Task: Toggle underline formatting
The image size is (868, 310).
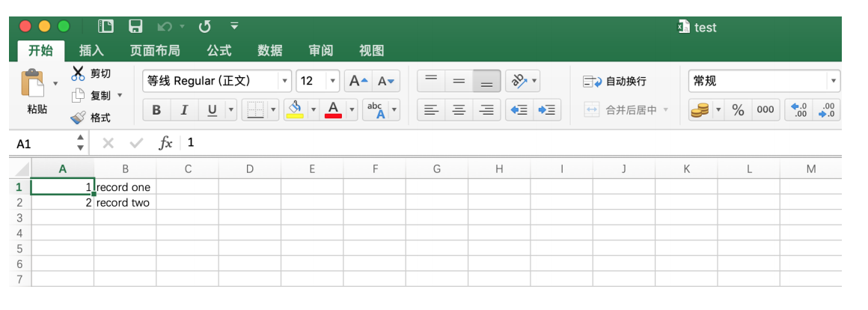Action: coord(212,110)
